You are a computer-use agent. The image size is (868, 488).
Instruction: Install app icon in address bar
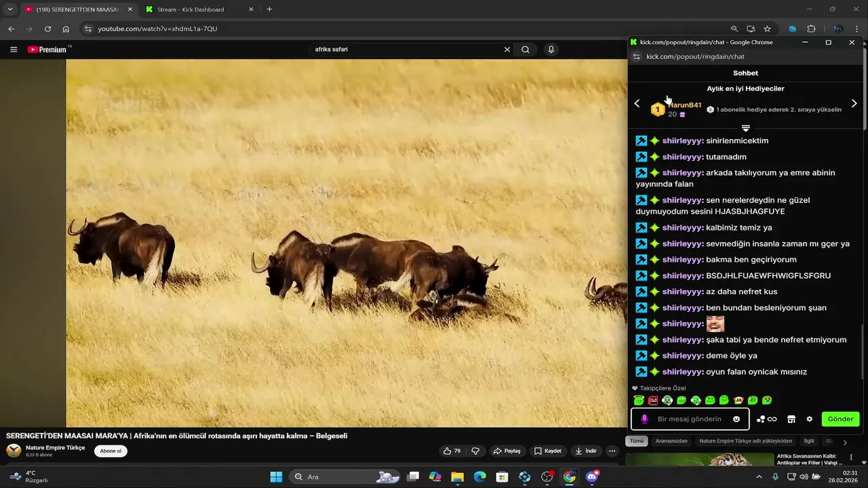pos(751,29)
